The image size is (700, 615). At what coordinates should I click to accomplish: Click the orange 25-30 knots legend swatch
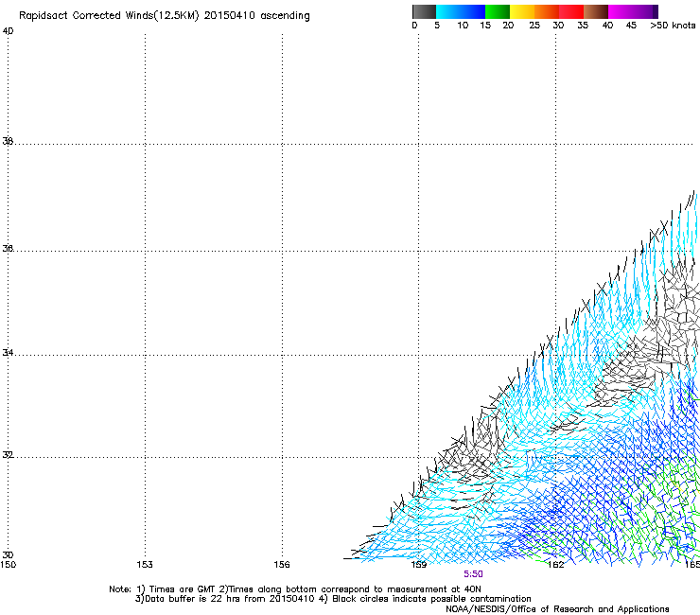click(x=547, y=11)
